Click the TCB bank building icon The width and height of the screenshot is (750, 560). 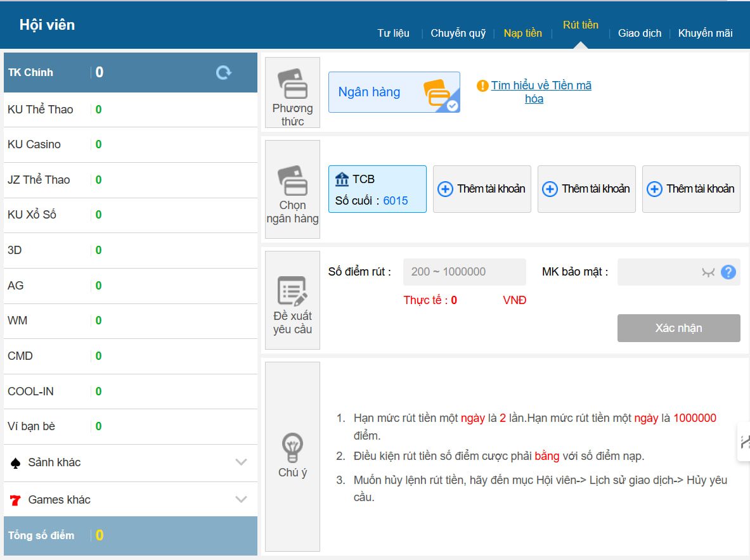(342, 179)
